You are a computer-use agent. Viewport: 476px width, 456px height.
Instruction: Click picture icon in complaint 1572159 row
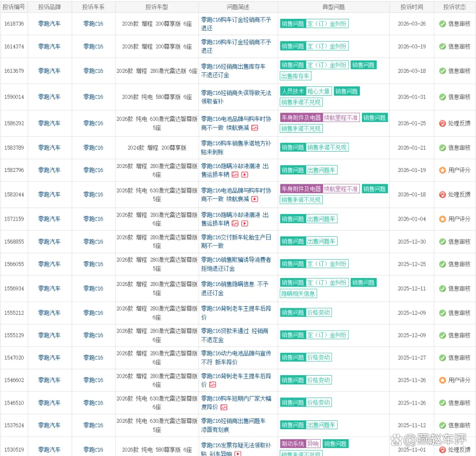point(235,224)
